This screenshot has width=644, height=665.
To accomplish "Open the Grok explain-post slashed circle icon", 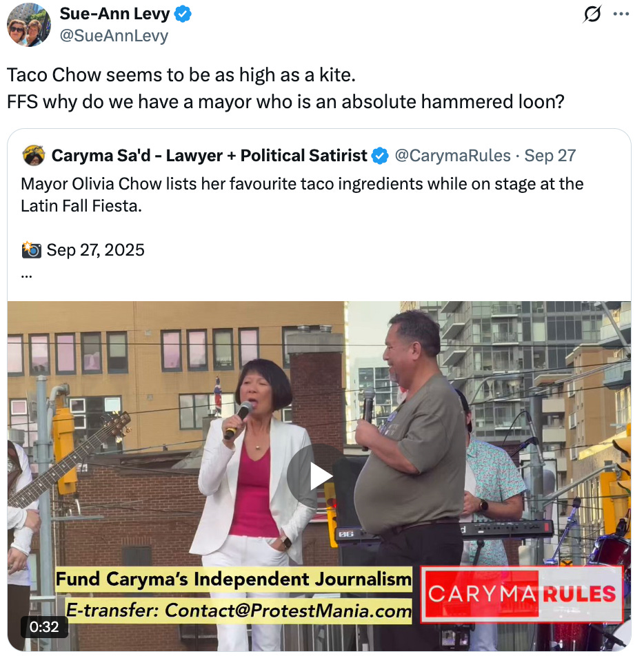I will (x=592, y=14).
